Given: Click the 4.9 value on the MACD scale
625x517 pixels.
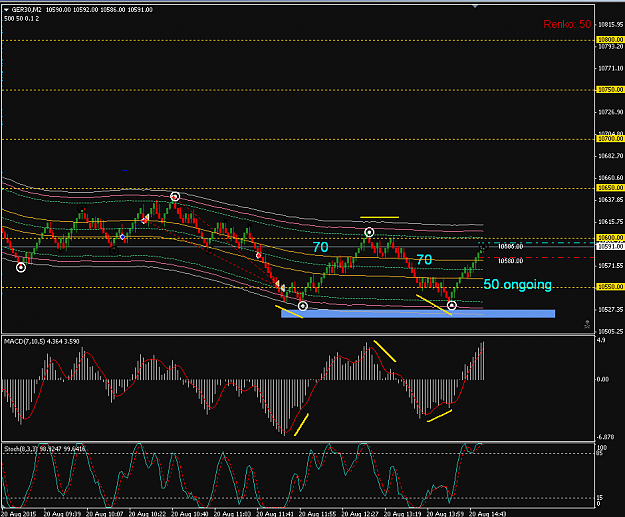Looking at the screenshot, I should pyautogui.click(x=601, y=340).
